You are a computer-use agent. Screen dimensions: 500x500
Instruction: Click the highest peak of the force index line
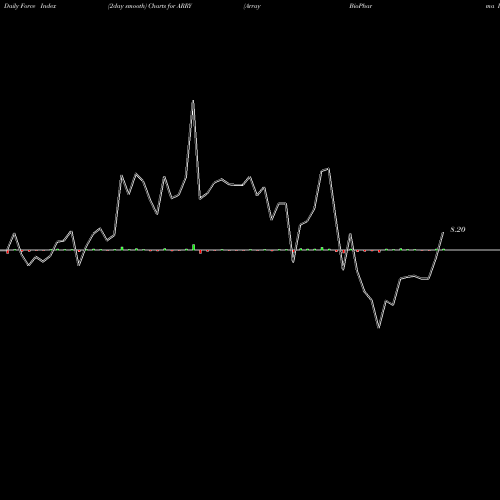[x=193, y=101]
